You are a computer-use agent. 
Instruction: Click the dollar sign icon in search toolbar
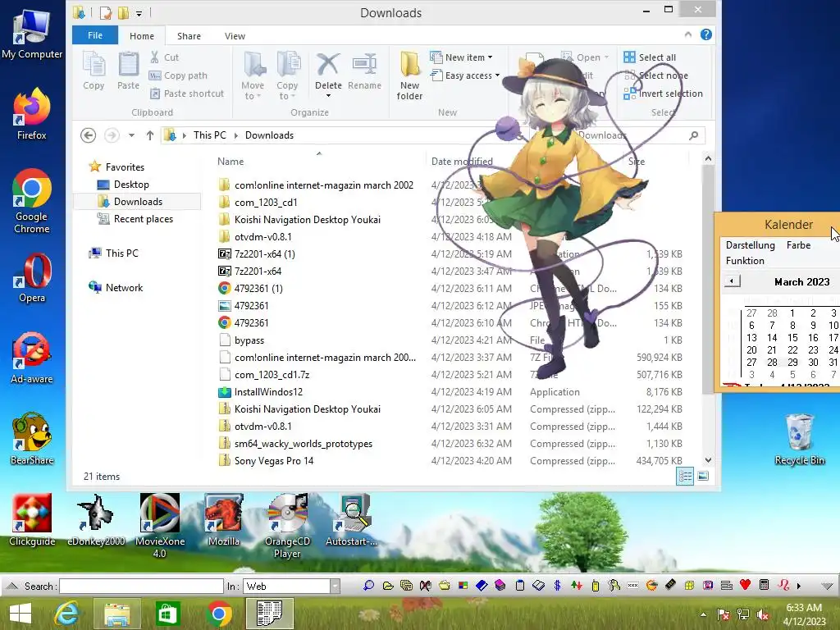tap(557, 586)
